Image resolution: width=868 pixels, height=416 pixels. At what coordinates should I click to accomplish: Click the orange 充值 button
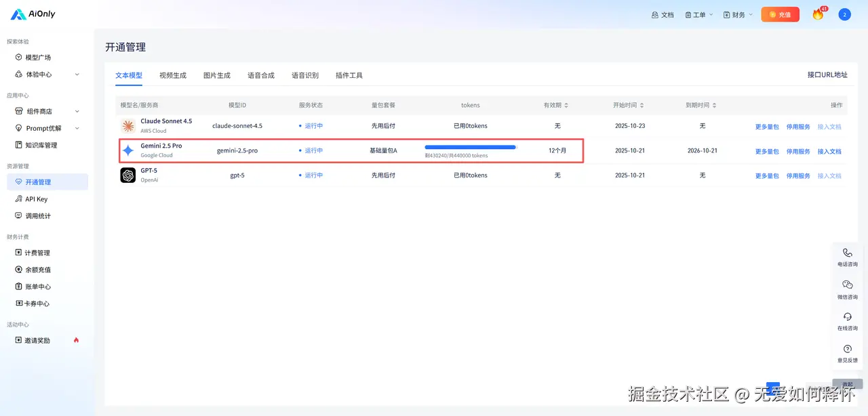point(780,14)
